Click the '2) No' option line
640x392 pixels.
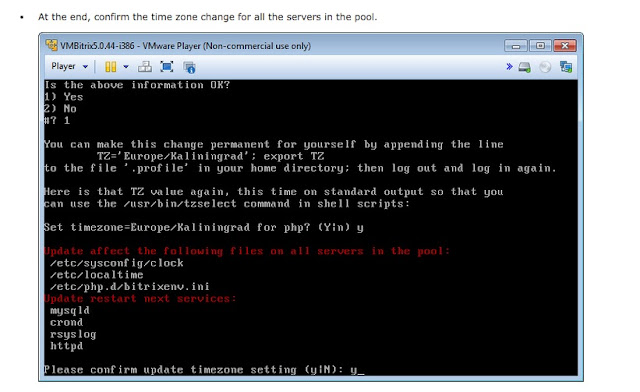click(x=60, y=109)
